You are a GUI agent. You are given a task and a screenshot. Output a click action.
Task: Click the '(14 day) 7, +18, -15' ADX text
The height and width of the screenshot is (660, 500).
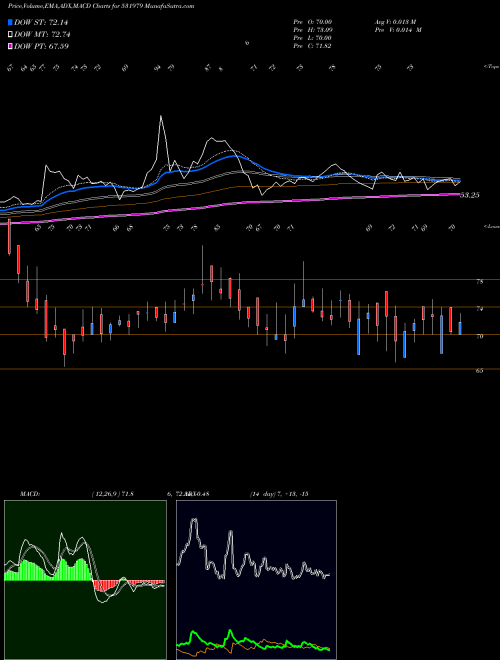pyautogui.click(x=279, y=494)
